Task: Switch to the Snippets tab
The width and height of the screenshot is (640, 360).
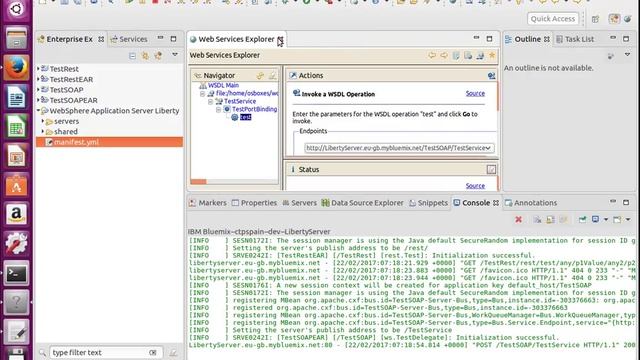Action: pos(429,203)
